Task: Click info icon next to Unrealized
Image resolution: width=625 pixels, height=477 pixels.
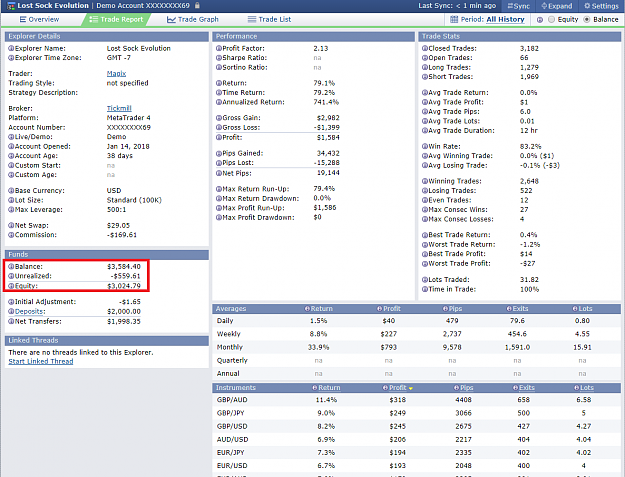Action: click(x=11, y=276)
